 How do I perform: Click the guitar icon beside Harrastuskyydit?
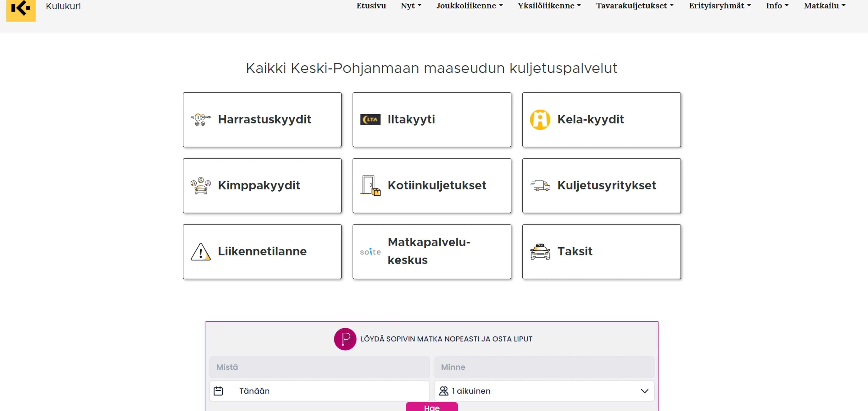[x=201, y=119]
